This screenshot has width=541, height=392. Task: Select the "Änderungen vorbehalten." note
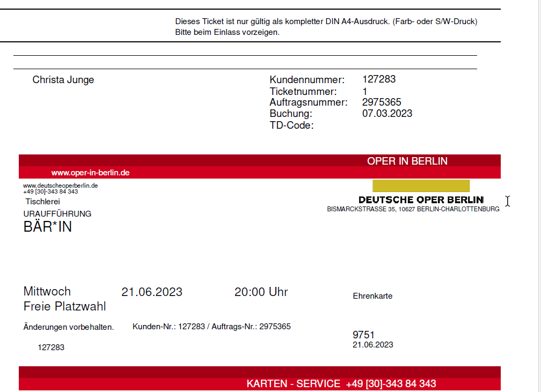coord(69,327)
